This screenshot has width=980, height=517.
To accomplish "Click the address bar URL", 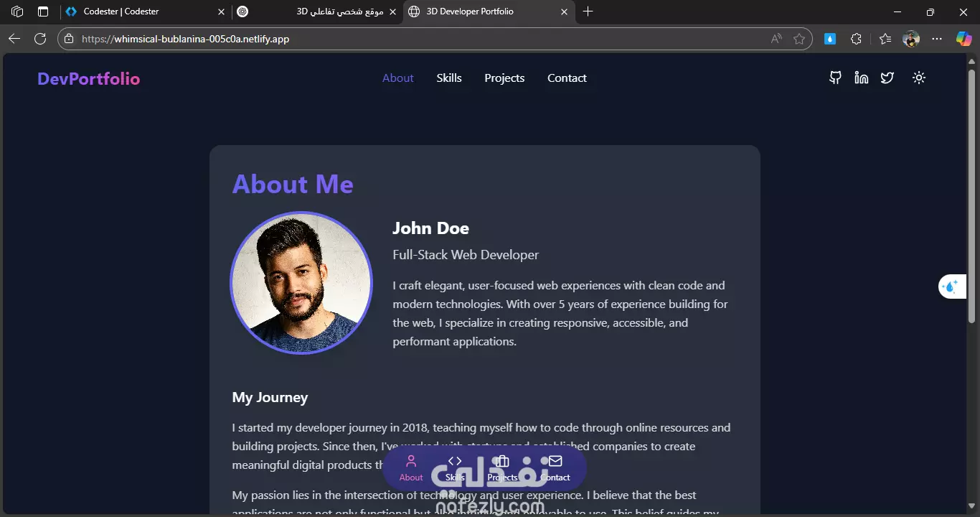I will (186, 39).
